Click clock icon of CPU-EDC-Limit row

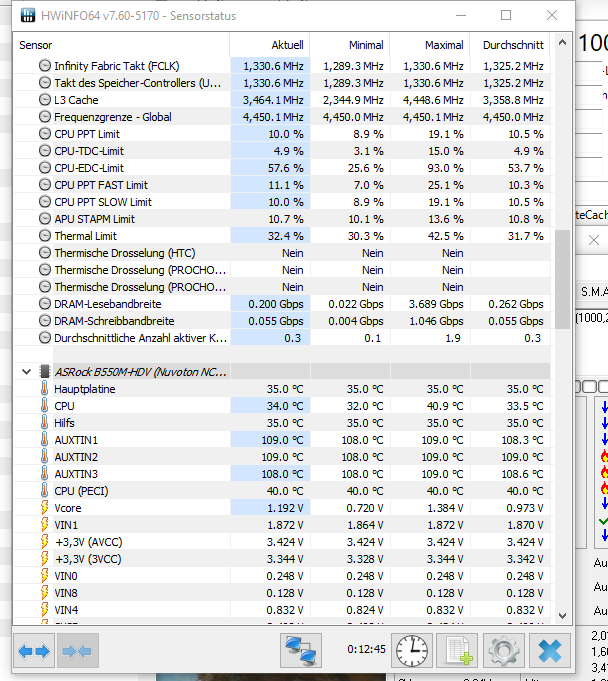click(x=45, y=168)
